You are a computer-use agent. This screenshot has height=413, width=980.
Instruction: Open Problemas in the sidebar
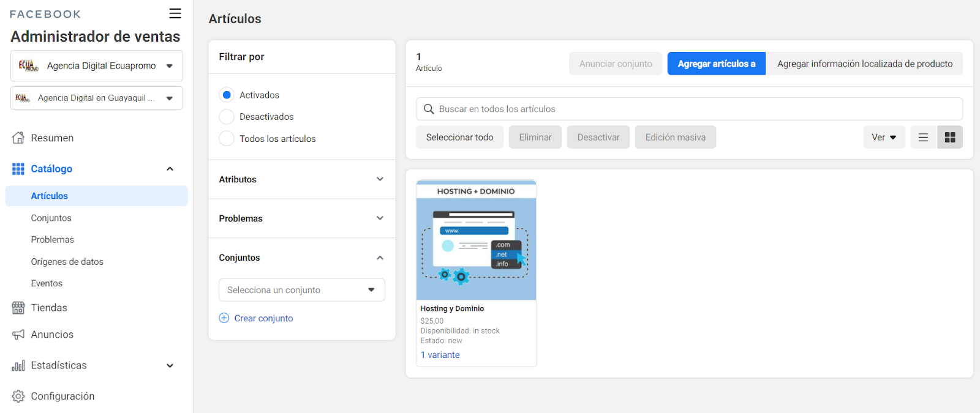click(x=53, y=240)
